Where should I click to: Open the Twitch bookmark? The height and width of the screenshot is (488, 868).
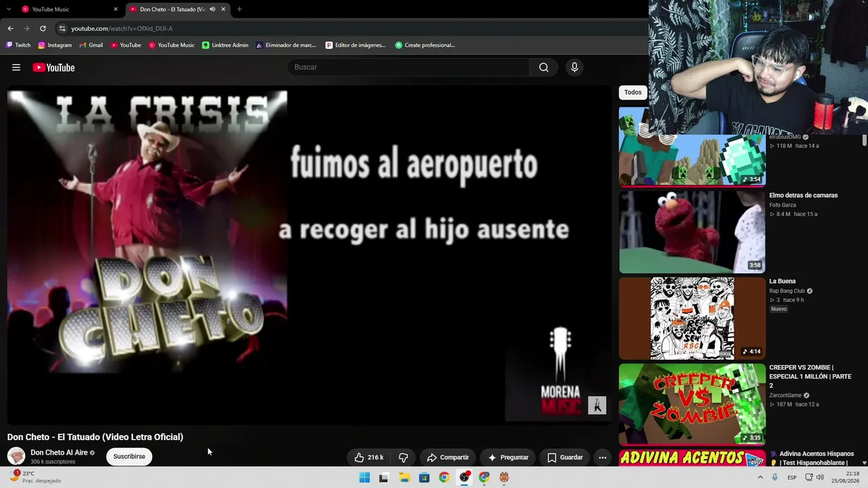click(x=18, y=45)
